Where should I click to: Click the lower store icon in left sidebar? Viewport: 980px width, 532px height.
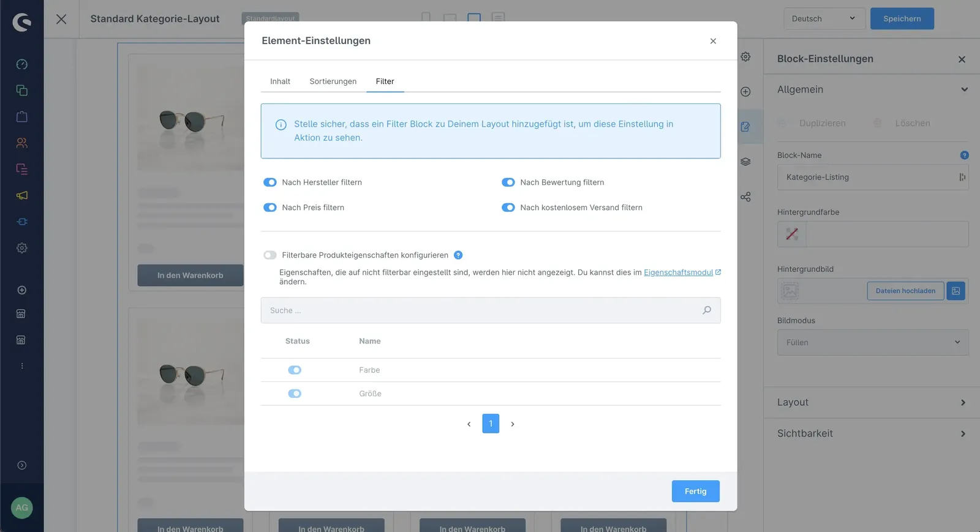click(21, 340)
